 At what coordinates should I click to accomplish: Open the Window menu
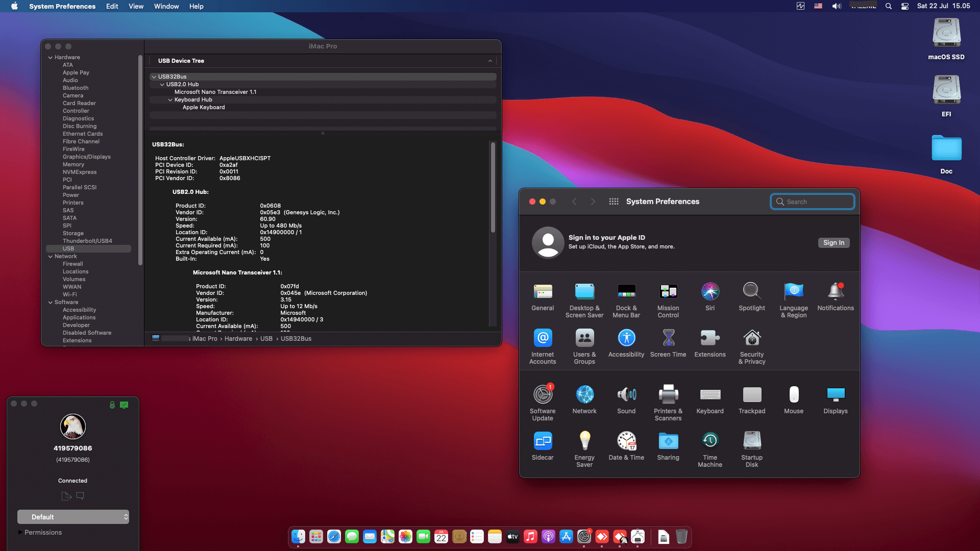tap(166, 6)
